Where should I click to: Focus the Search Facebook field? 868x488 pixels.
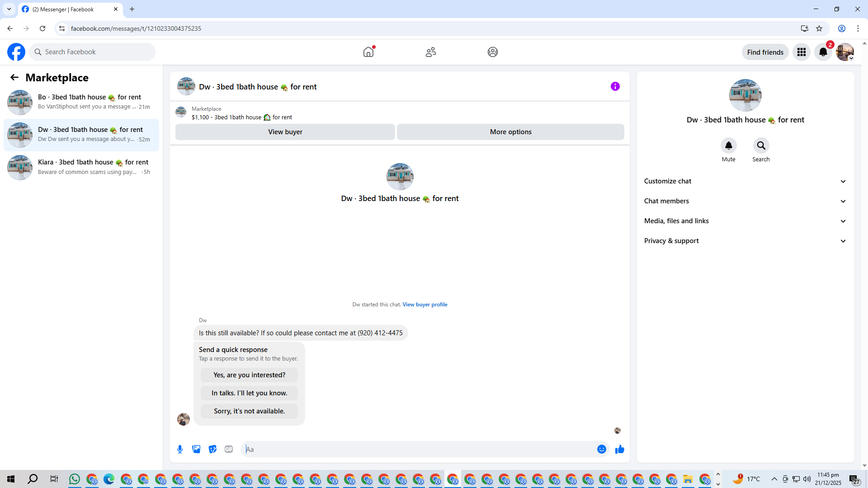pyautogui.click(x=92, y=52)
